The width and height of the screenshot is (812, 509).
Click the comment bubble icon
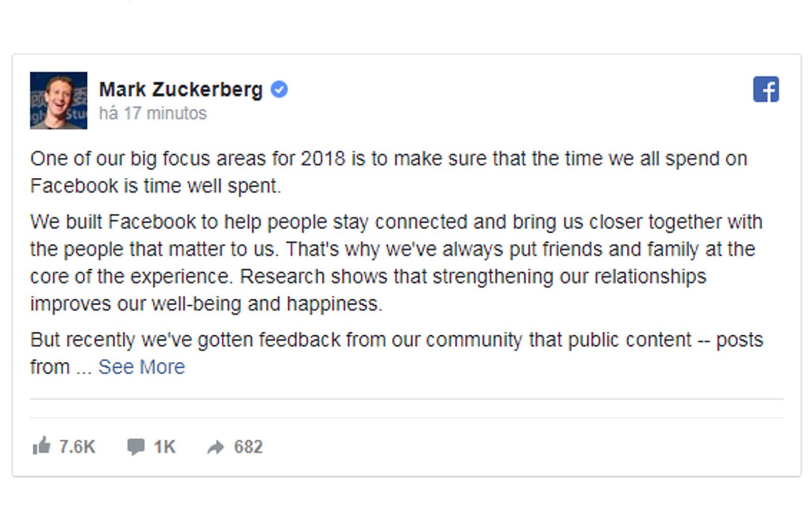coord(136,447)
